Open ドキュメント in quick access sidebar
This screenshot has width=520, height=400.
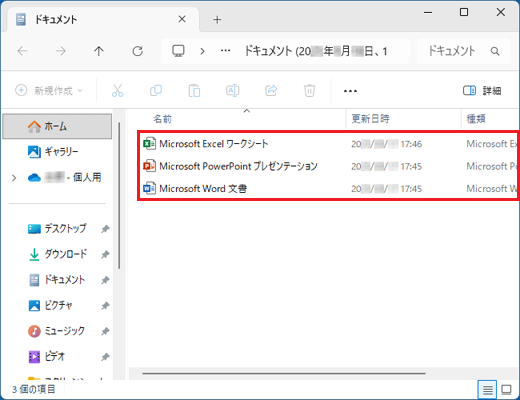point(57,280)
